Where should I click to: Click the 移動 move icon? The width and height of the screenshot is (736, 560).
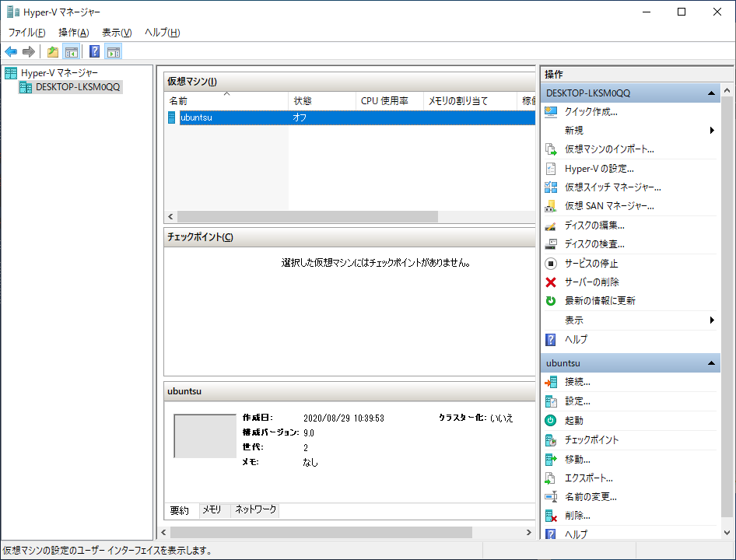[x=551, y=459]
